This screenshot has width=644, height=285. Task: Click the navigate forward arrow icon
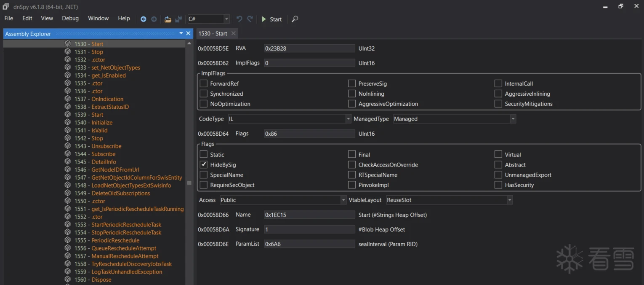154,19
